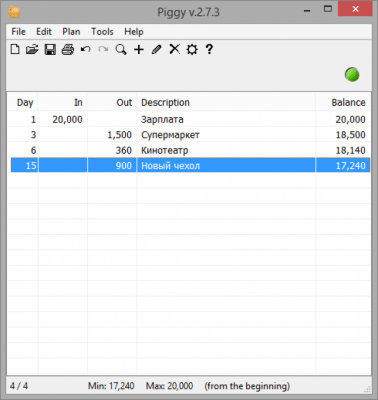Edit entry using the pencil icon
Screen dimensions: 378x400
point(156,50)
